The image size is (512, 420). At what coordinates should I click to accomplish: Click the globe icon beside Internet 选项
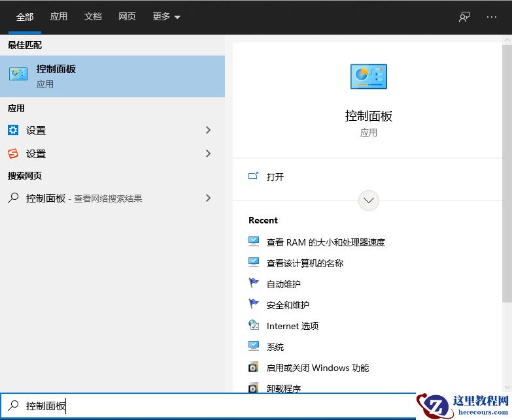tap(254, 325)
